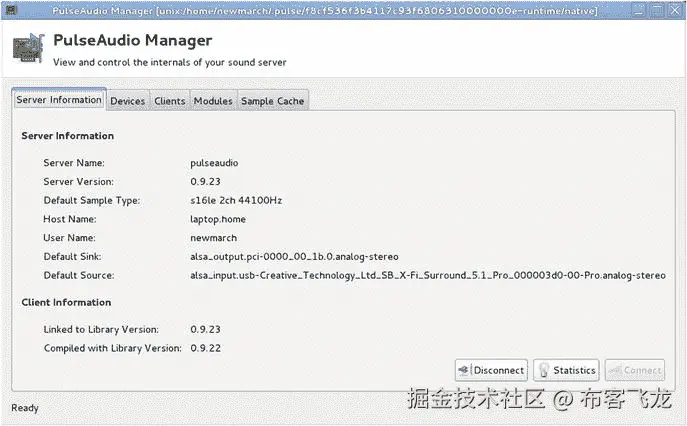Click the default source alsa_input value
Viewport: 687px width, 426px height.
point(428,276)
